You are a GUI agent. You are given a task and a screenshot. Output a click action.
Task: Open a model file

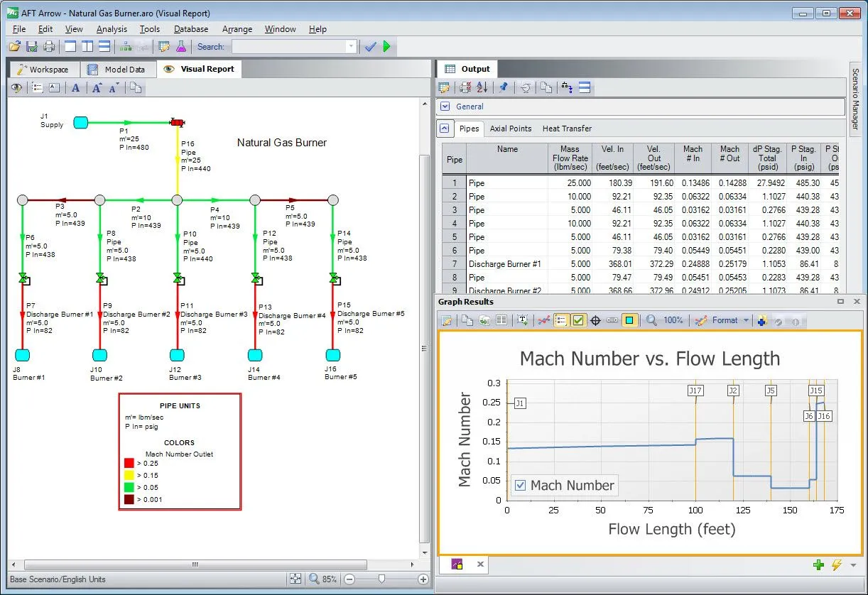(x=16, y=46)
